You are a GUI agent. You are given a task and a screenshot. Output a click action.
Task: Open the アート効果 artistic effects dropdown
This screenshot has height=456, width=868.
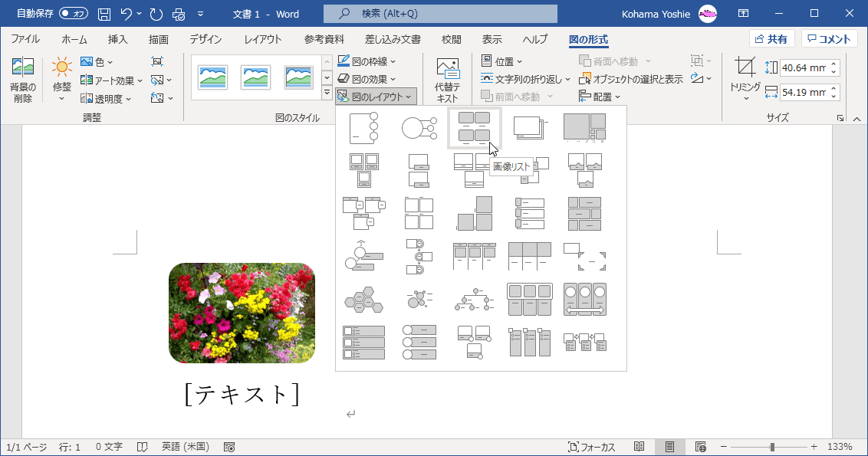pyautogui.click(x=111, y=80)
